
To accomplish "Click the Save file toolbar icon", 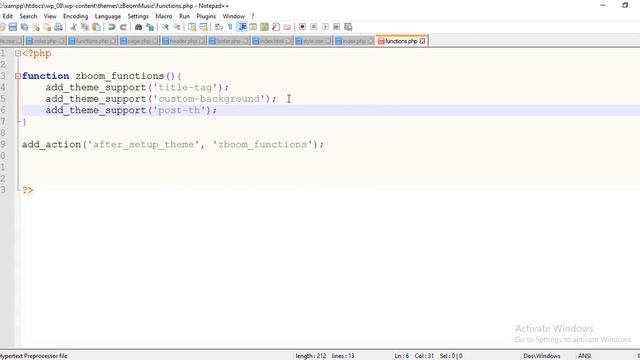I will (13, 27).
